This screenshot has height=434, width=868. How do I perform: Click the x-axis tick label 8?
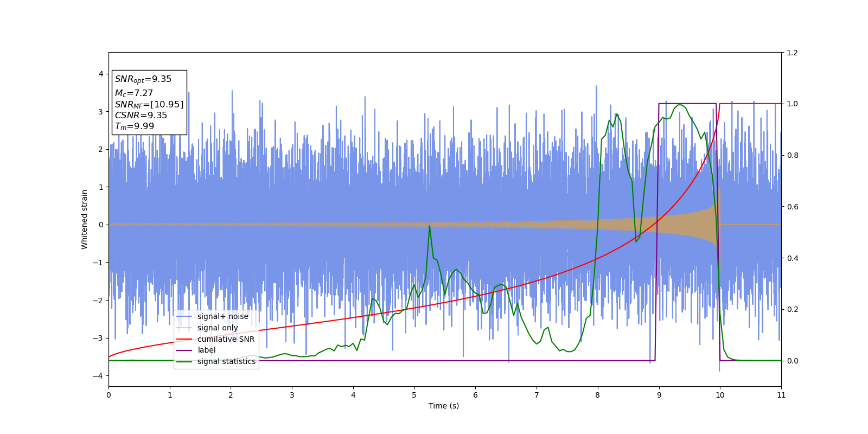pos(598,395)
